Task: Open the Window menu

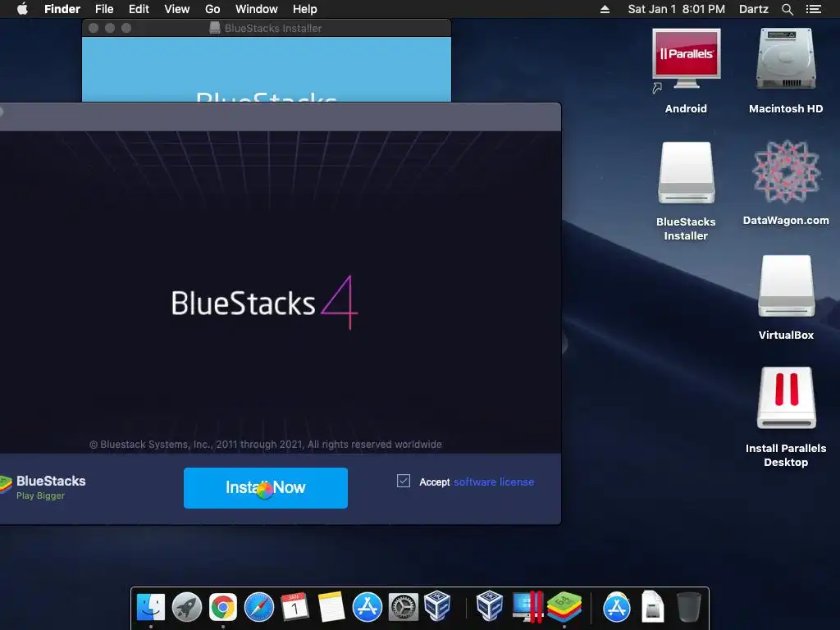Action: (257, 9)
